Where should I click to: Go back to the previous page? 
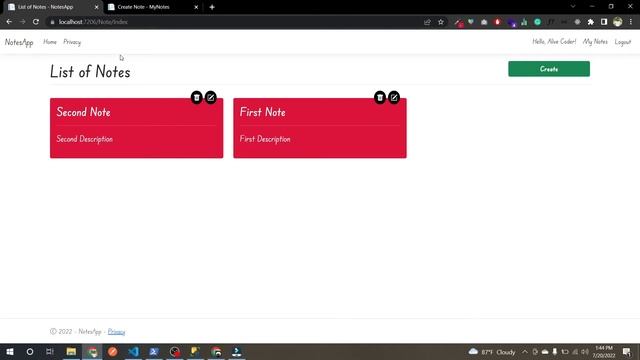point(9,22)
